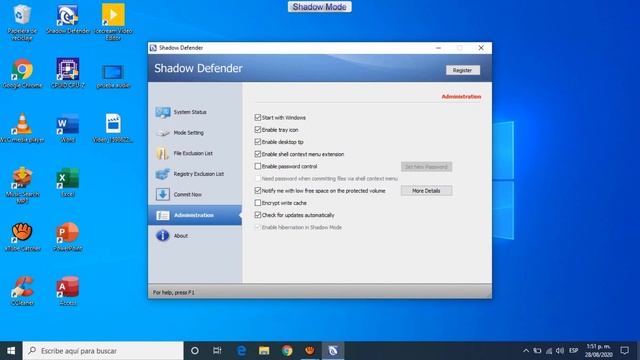Viewport: 640px width, 360px height.
Task: Click the taskbar search box
Action: (x=103, y=351)
